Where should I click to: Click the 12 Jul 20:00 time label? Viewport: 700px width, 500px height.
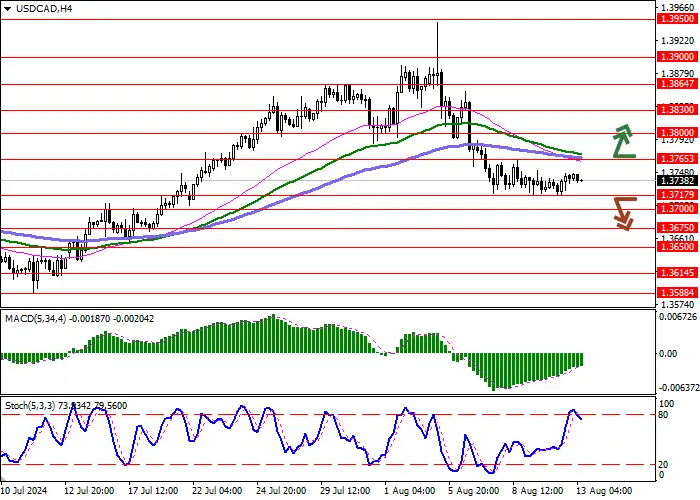tap(89, 491)
